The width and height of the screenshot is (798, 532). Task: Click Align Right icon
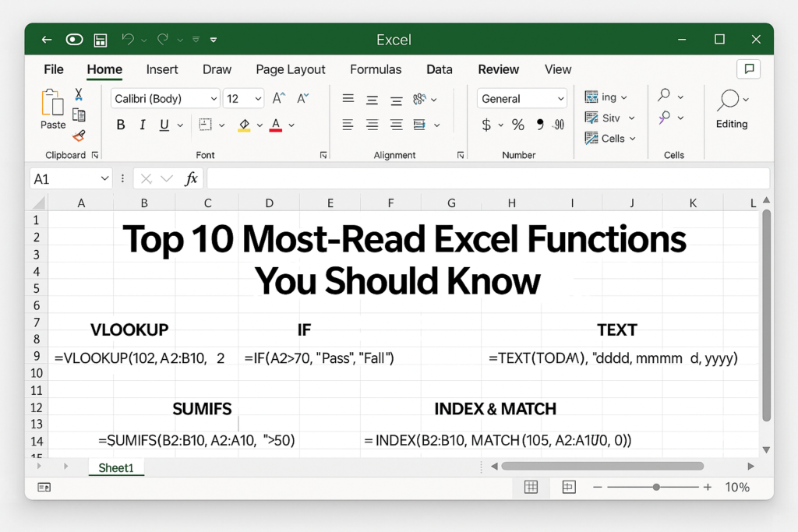point(397,125)
